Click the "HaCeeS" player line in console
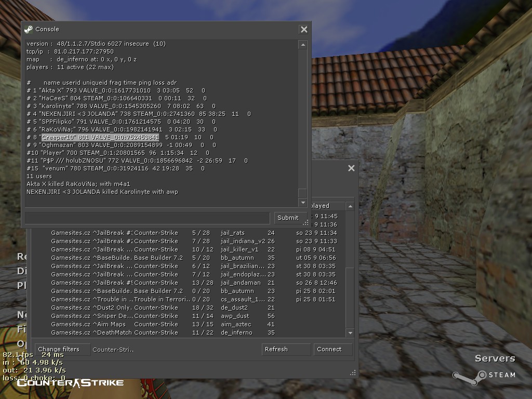 tap(116, 98)
